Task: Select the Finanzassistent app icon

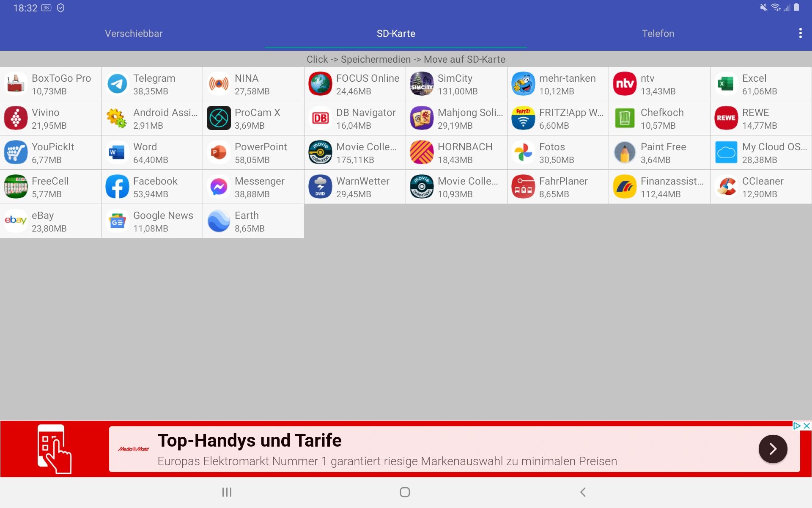Action: click(625, 187)
